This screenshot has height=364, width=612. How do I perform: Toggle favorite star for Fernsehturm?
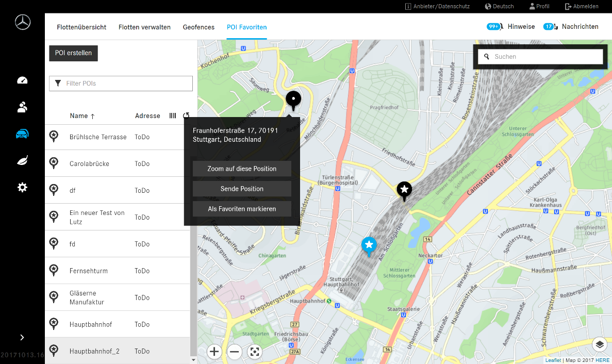(53, 270)
